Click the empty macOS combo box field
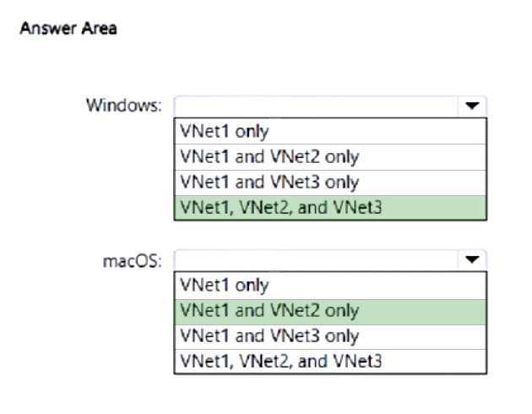The height and width of the screenshot is (414, 532). (x=316, y=259)
